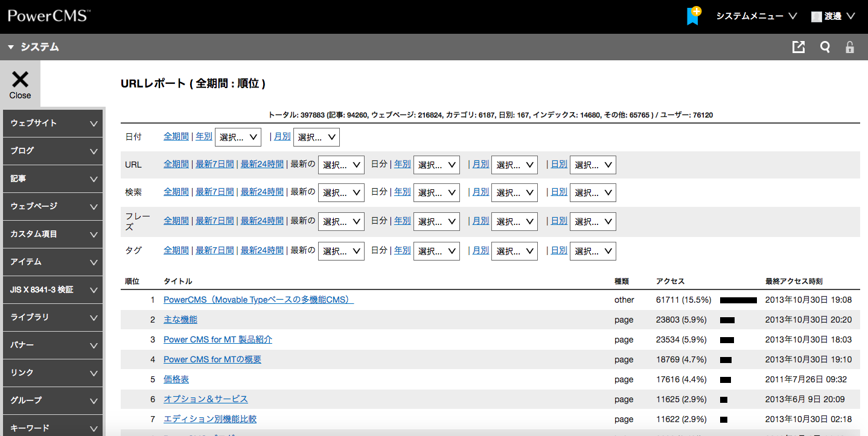This screenshot has height=436, width=868.
Task: Expand the 記事 sidebar menu
Action: (53, 179)
